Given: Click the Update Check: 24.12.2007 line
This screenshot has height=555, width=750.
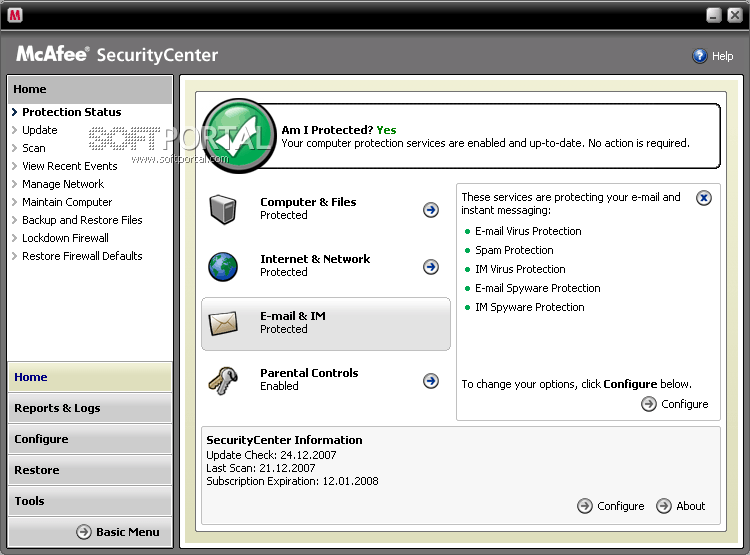Looking at the screenshot, I should click(271, 455).
